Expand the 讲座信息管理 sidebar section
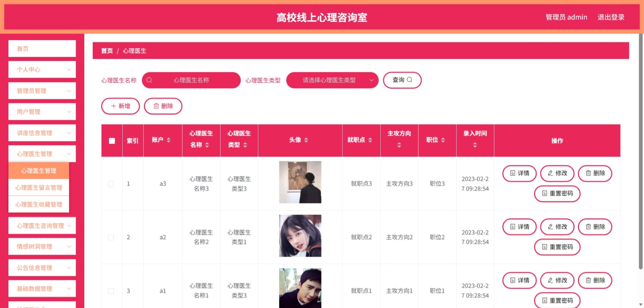 pos(42,133)
